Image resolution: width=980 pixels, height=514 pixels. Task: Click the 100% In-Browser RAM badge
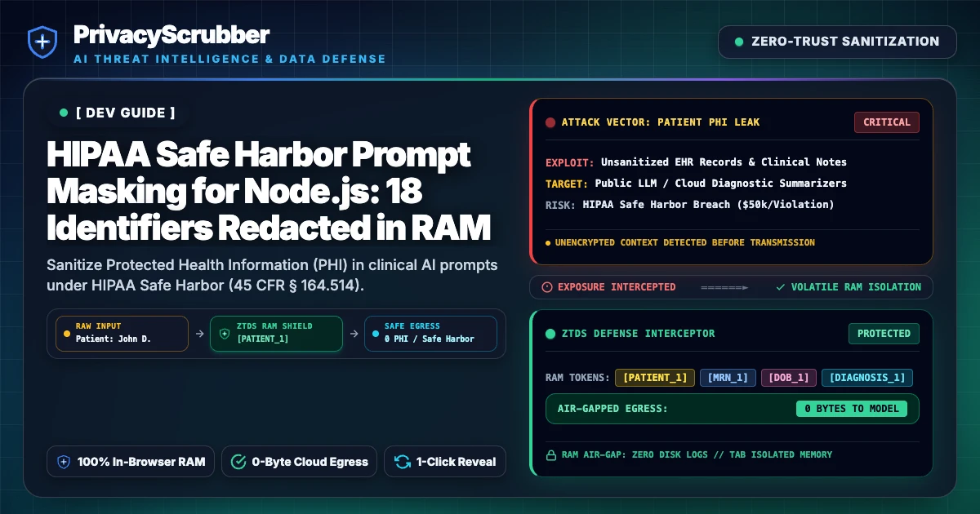click(131, 462)
